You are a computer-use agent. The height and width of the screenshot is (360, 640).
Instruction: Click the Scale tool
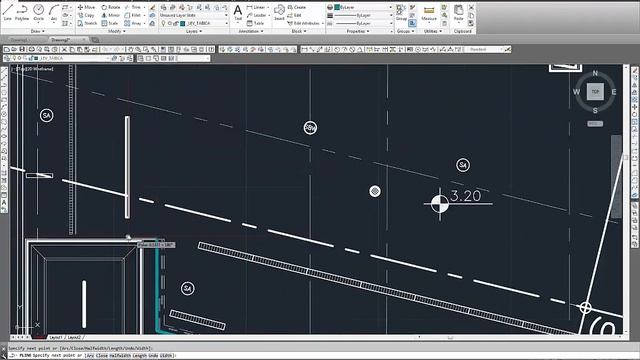coord(109,23)
